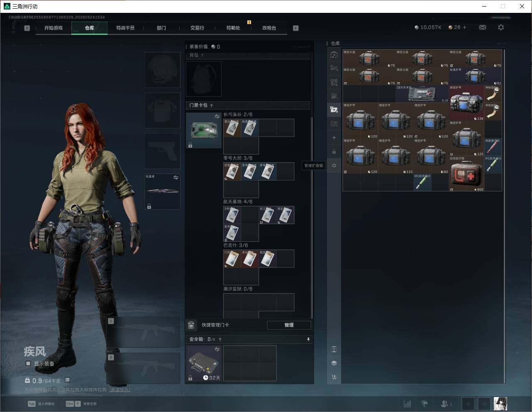This screenshot has width=532, height=412.
Task: Add currency with plus next to 26
Action: pos(464,27)
